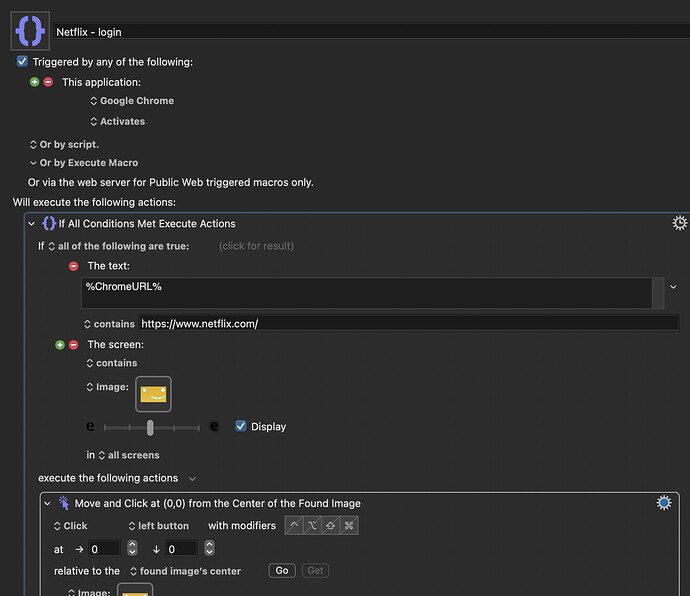
Task: Toggle 'execute the following actions' chevron
Action: pyautogui.click(x=192, y=478)
